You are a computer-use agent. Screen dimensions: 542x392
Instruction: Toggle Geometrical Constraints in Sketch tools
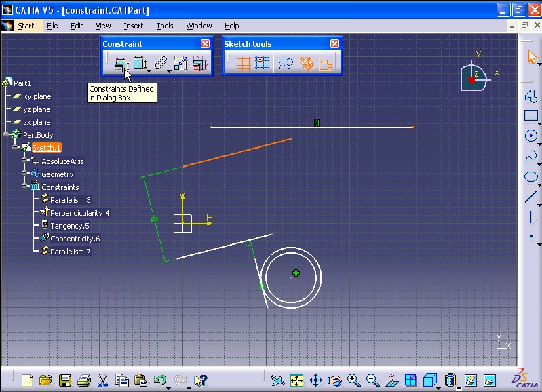[x=306, y=64]
